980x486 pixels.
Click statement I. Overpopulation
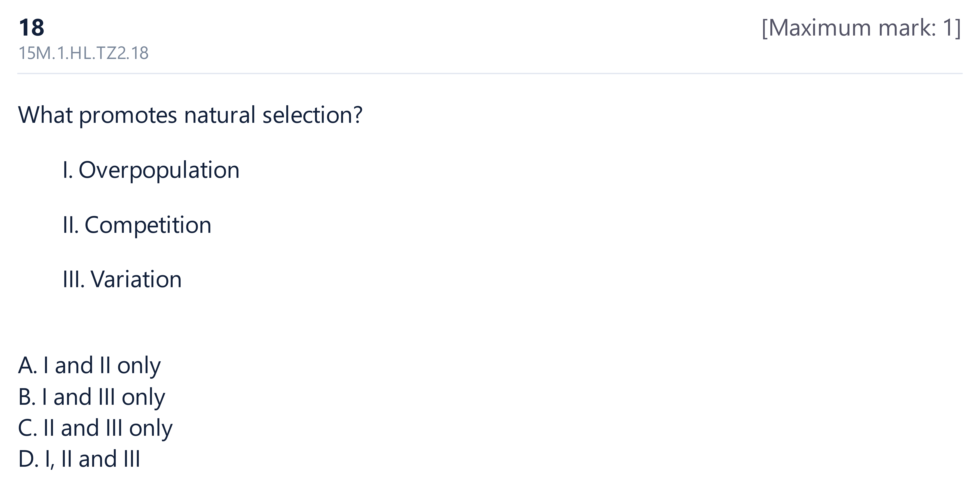pos(151,170)
